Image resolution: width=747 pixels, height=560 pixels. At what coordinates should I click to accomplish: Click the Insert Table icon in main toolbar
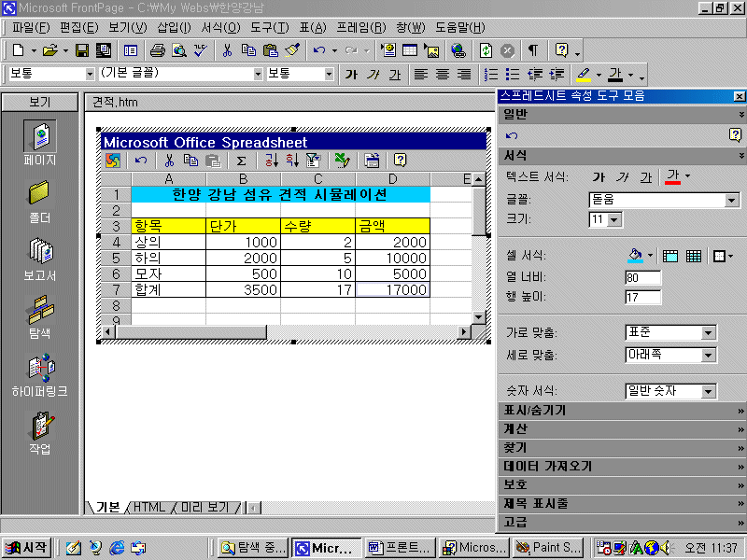410,50
